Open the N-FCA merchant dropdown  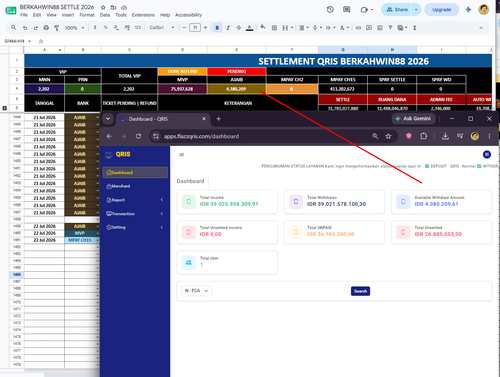[x=196, y=291]
